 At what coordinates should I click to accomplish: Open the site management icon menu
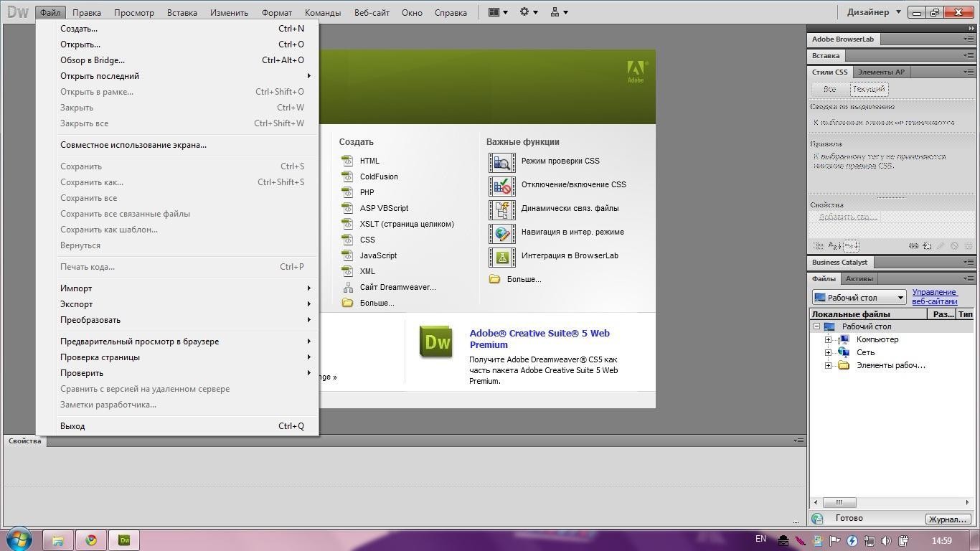(559, 12)
